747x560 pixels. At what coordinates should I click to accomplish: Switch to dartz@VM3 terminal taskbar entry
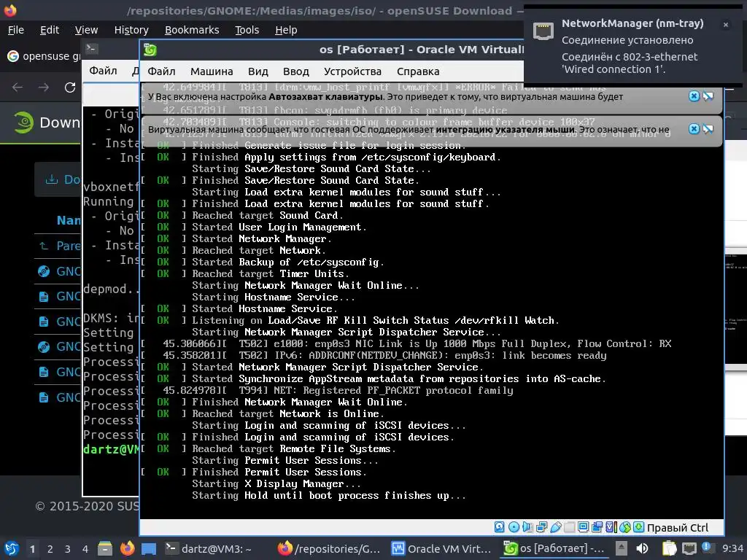click(208, 548)
